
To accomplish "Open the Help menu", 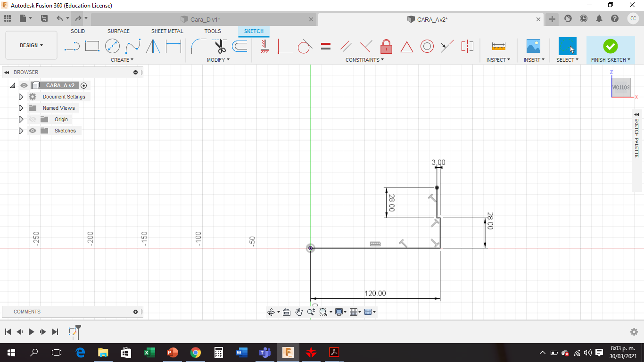I will 615,18.
